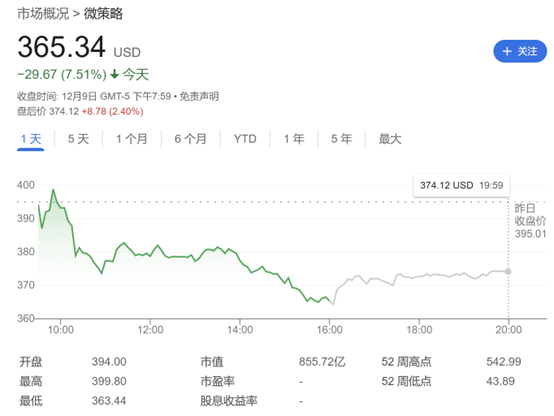The height and width of the screenshot is (416, 554).
Task: Select the YTD range tab
Action: tap(245, 139)
